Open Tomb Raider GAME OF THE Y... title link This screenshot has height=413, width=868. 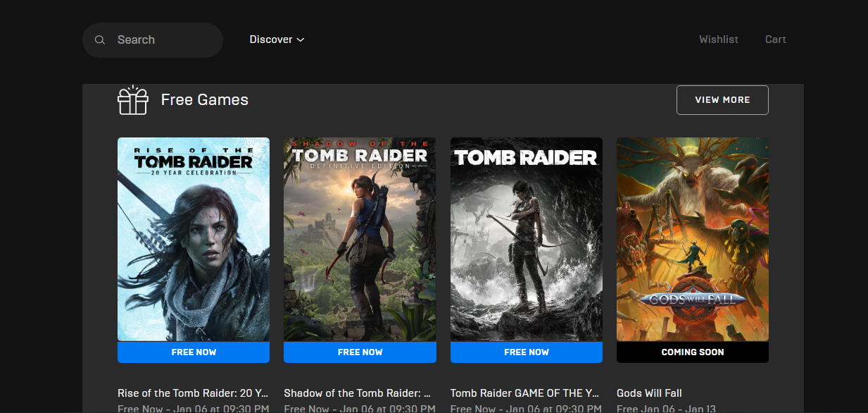click(525, 393)
